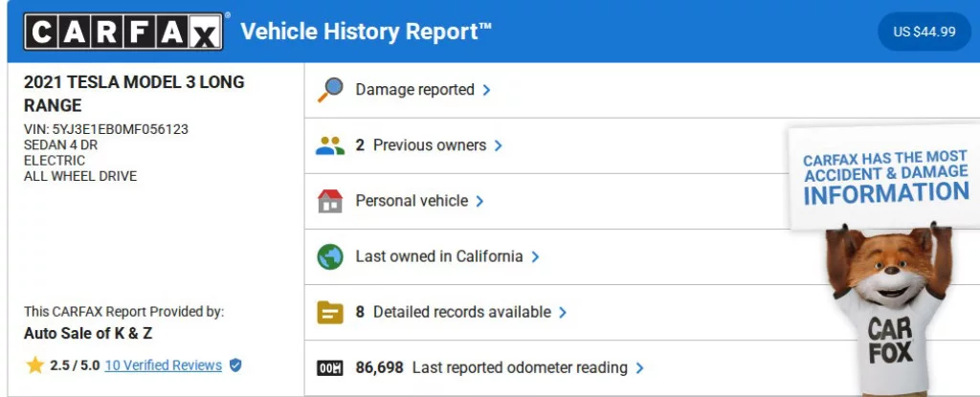Expand the Personal vehicle chevron
Image resolution: width=980 pixels, height=397 pixels.
479,201
